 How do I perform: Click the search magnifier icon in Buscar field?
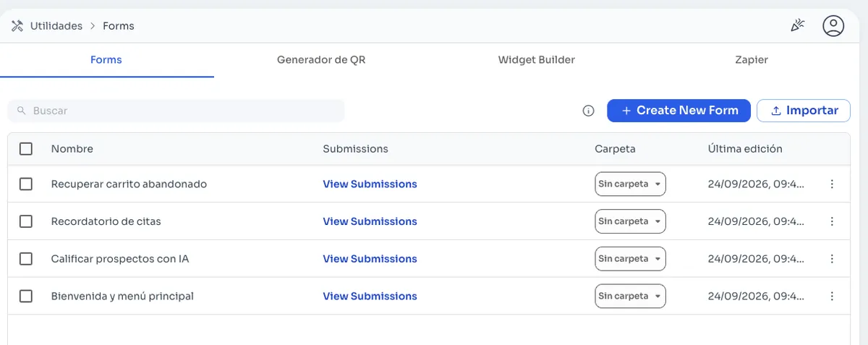[x=22, y=111]
